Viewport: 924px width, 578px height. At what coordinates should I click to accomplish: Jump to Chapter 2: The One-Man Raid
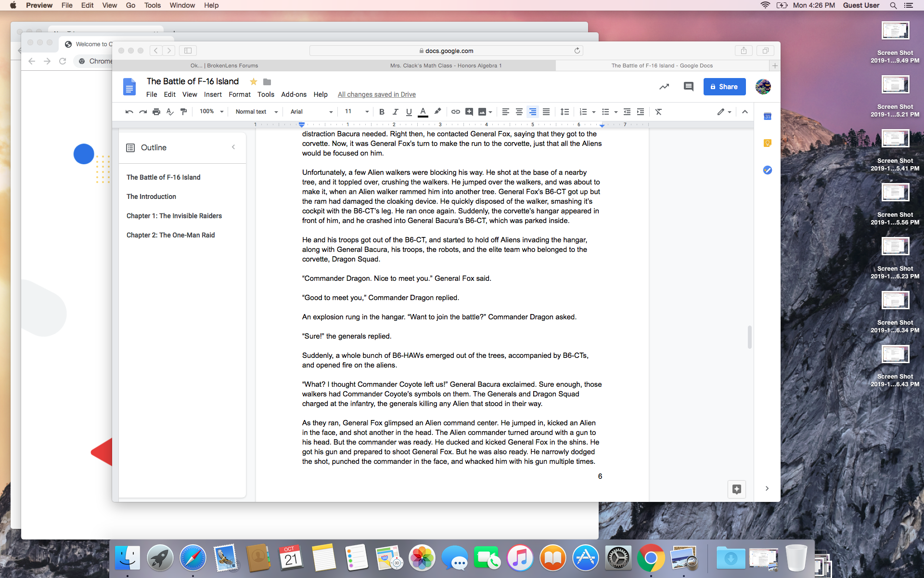coord(170,235)
